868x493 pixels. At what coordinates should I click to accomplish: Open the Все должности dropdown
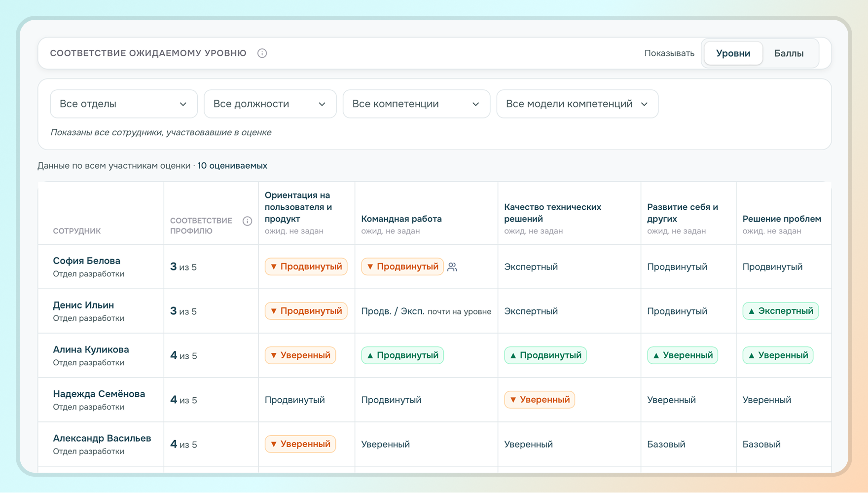point(270,104)
